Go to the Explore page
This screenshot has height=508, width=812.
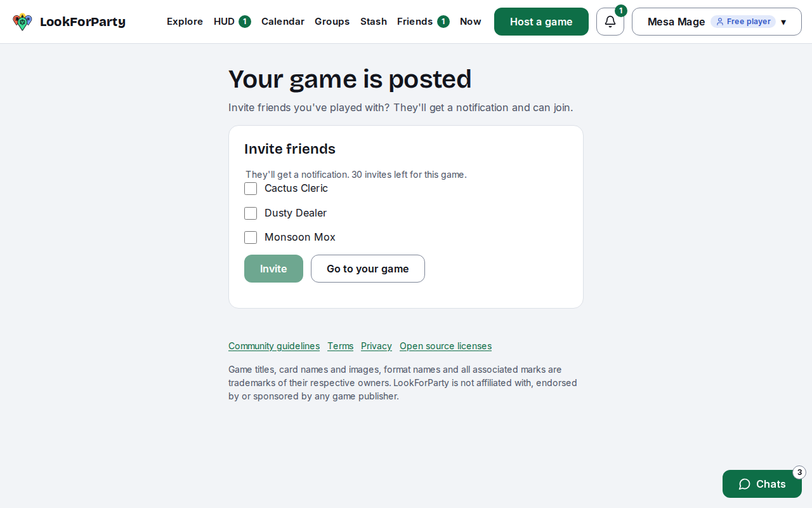point(185,22)
